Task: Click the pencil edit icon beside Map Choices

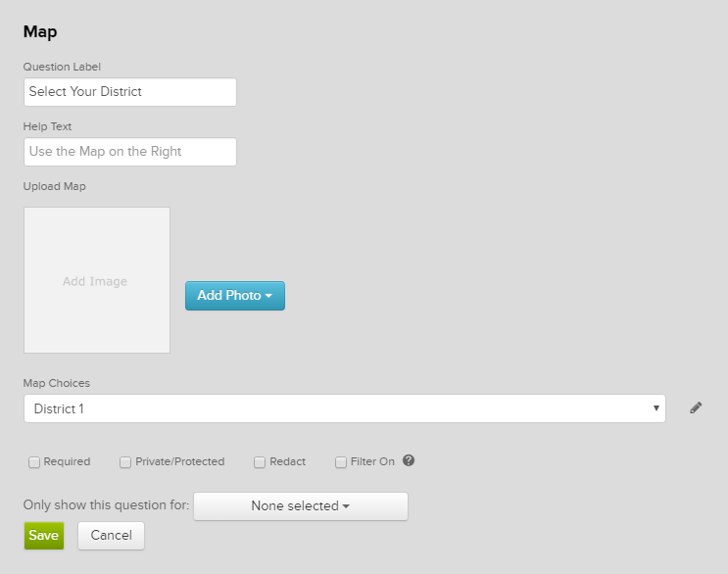Action: [696, 407]
